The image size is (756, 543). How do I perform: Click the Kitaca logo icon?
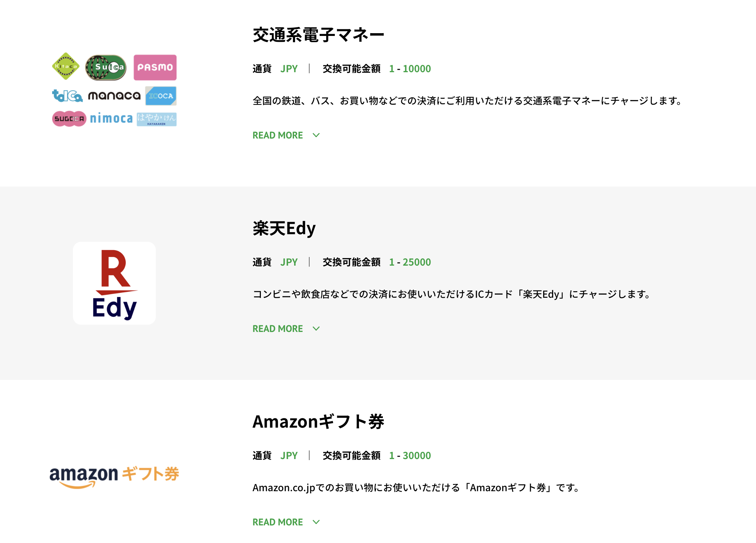click(66, 66)
